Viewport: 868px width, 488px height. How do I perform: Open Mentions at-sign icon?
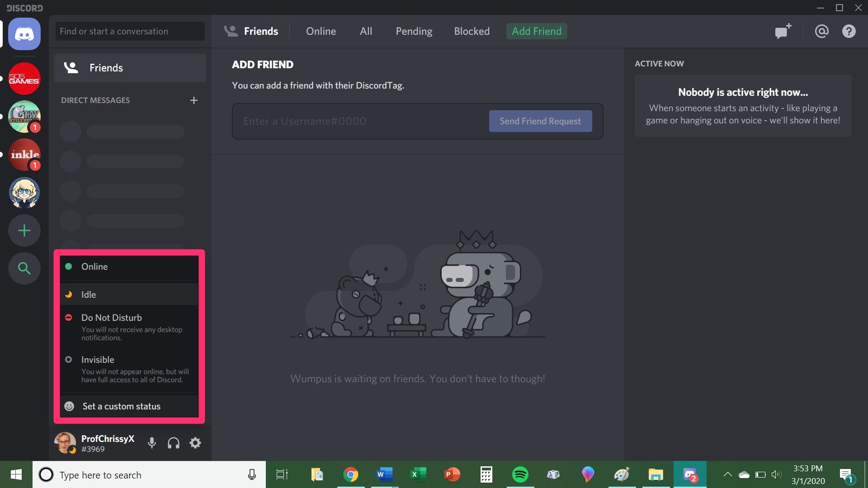click(821, 31)
